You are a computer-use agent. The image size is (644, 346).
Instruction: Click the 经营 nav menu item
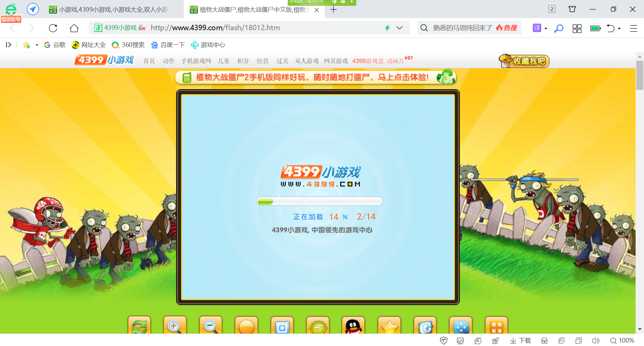[263, 61]
